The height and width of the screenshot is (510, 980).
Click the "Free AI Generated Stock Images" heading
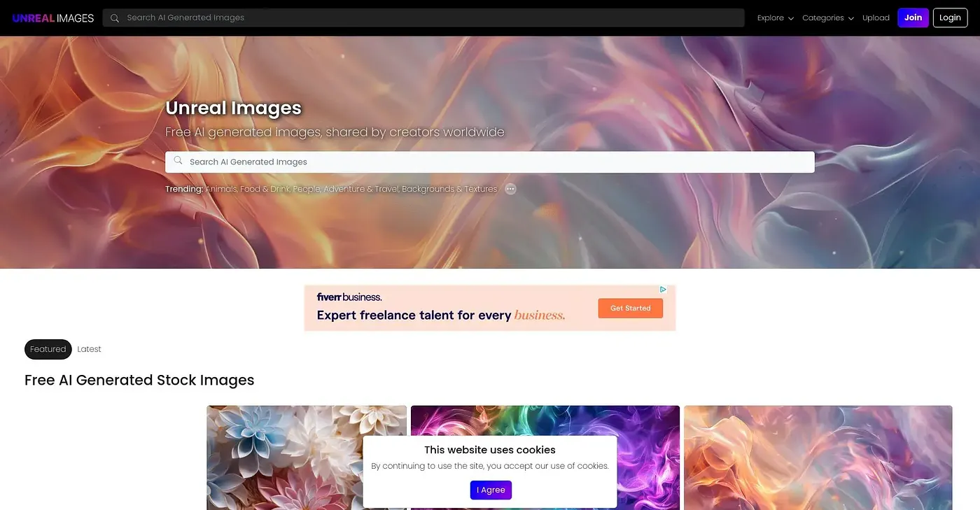tap(139, 380)
